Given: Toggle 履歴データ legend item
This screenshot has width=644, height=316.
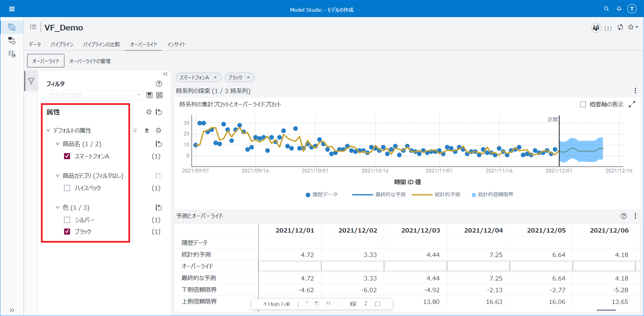Looking at the screenshot, I should [x=322, y=194].
